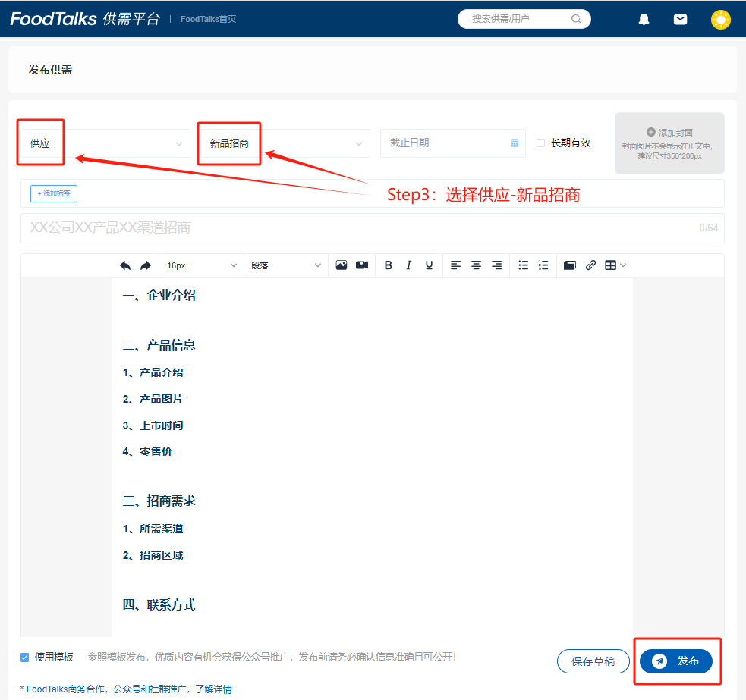
Task: Insert an image using the editor toolbar
Action: pyautogui.click(x=341, y=265)
